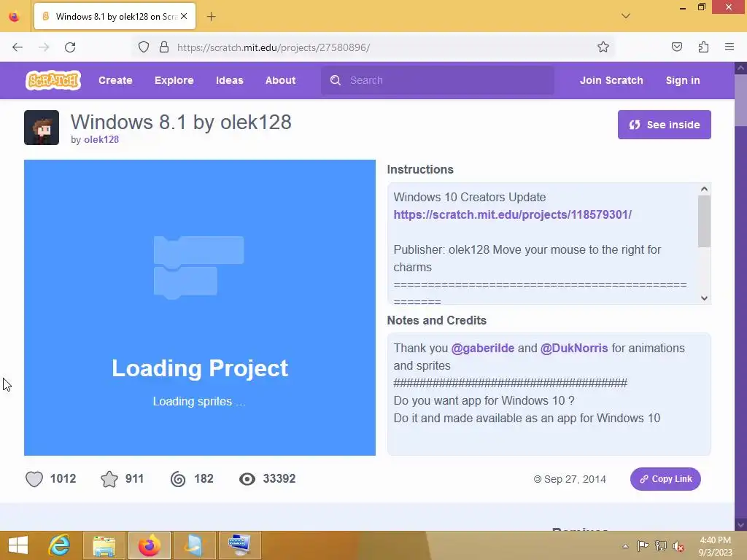Image resolution: width=747 pixels, height=560 pixels.
Task: Click the instructions scroll down arrow
Action: tap(704, 298)
